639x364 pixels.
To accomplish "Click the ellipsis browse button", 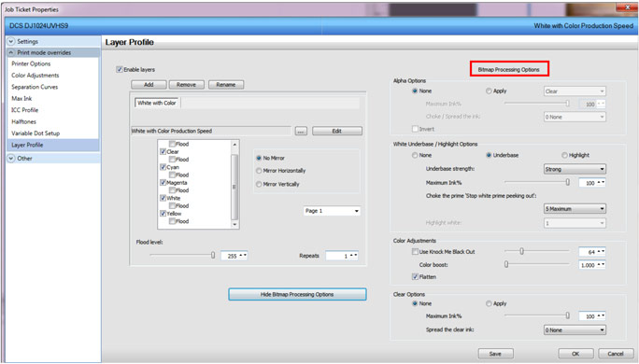I will tap(301, 131).
